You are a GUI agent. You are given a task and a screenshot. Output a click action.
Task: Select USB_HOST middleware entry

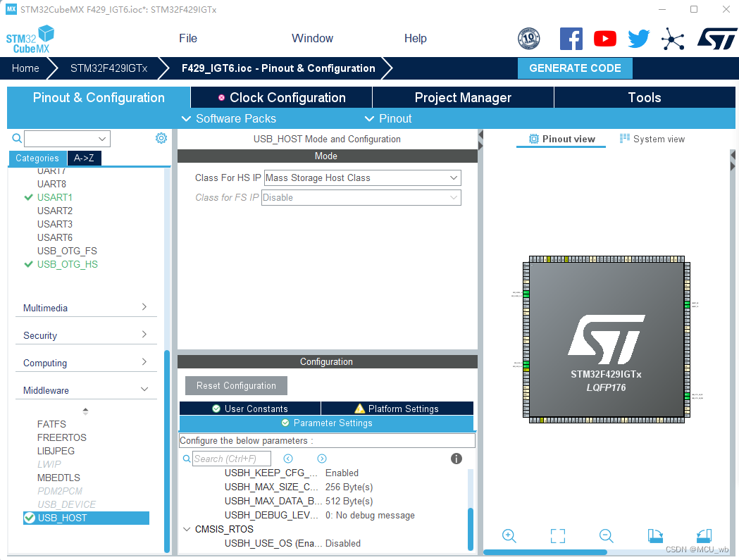86,518
